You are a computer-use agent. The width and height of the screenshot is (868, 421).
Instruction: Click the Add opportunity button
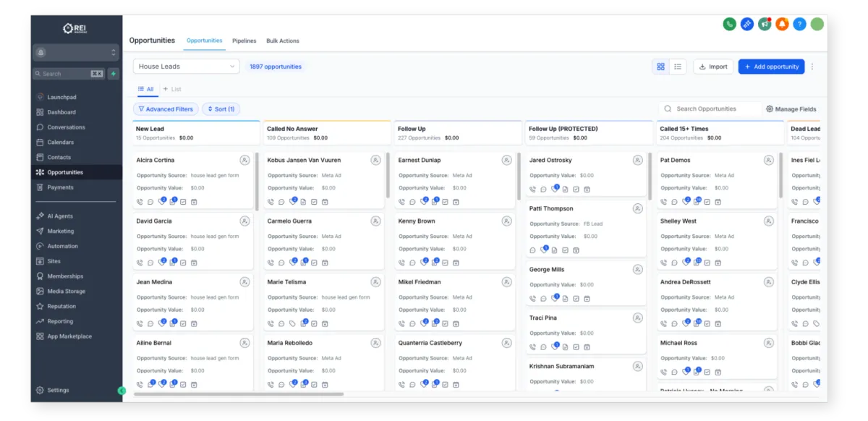click(x=771, y=67)
